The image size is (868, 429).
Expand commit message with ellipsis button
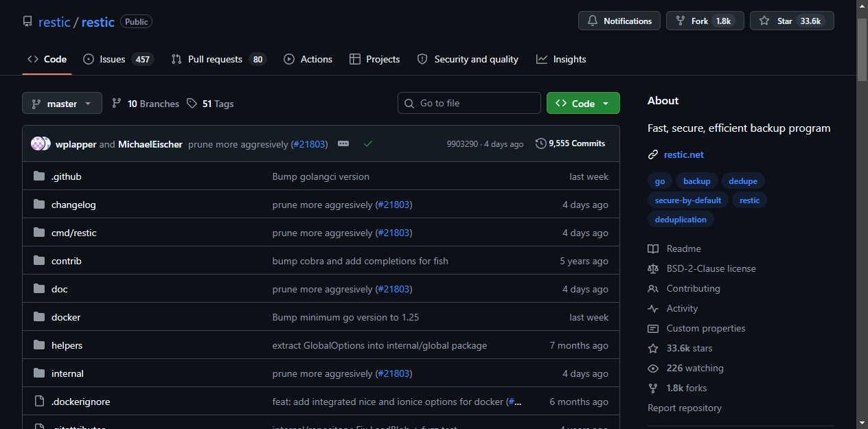[343, 143]
